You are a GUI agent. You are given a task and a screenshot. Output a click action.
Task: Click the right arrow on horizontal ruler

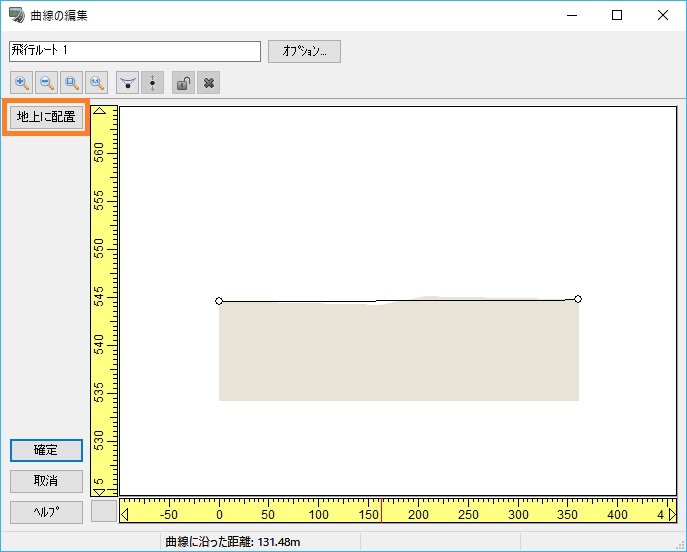pyautogui.click(x=673, y=514)
